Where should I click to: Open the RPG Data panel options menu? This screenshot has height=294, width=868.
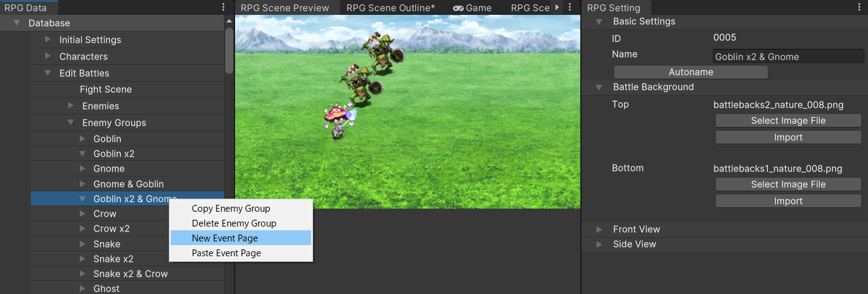click(x=223, y=7)
